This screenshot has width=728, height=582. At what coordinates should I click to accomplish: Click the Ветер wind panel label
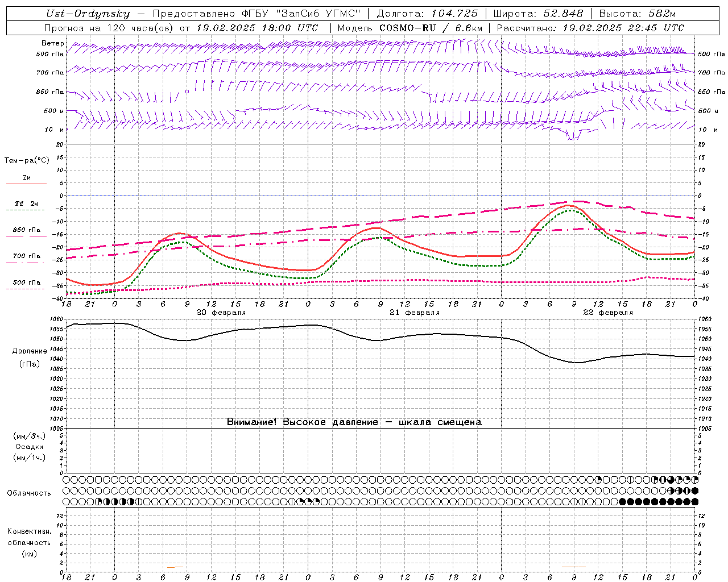pyautogui.click(x=52, y=43)
